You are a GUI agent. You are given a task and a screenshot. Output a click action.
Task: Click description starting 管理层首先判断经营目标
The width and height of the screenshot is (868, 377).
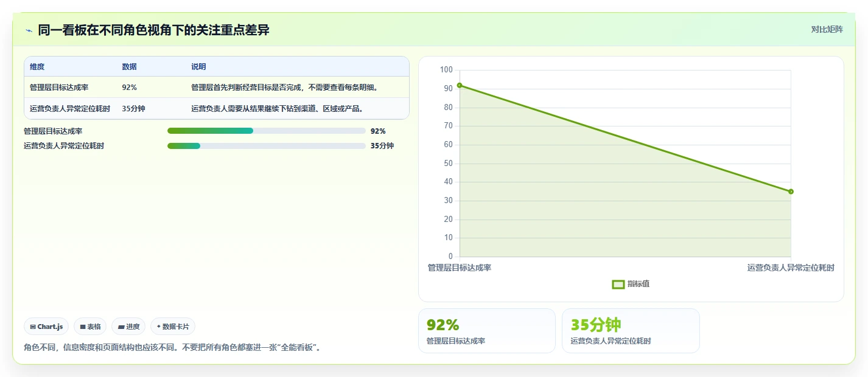[285, 88]
